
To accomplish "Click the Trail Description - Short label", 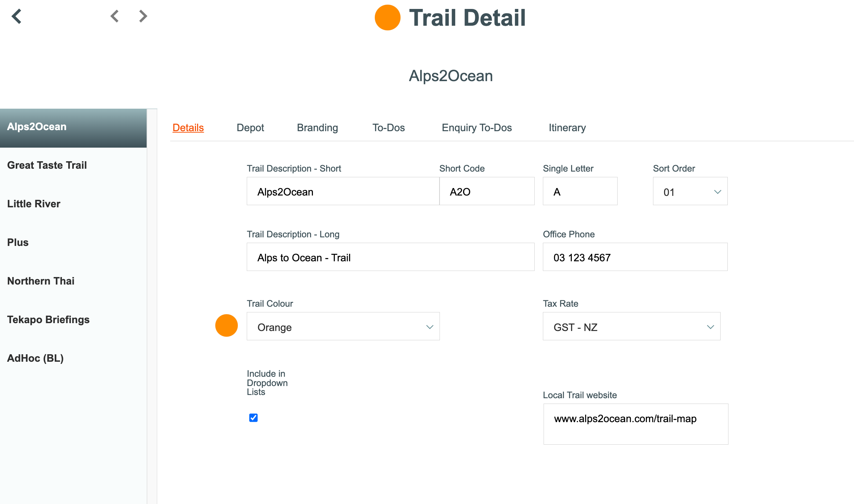I will click(x=294, y=168).
